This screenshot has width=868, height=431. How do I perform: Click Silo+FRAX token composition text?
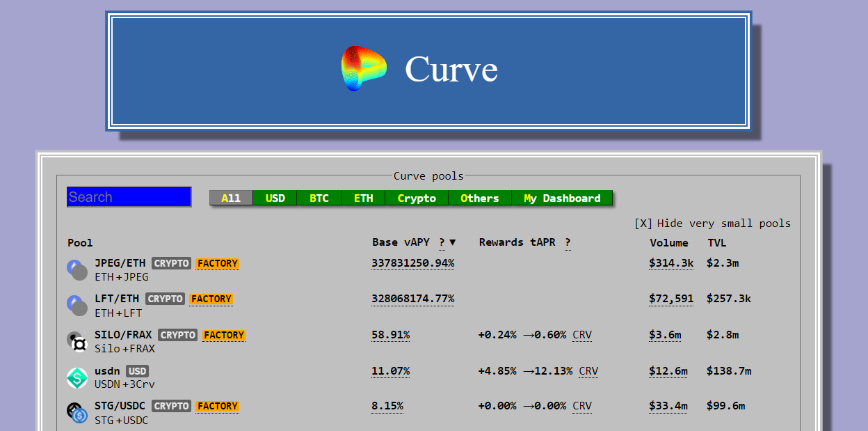[125, 349]
